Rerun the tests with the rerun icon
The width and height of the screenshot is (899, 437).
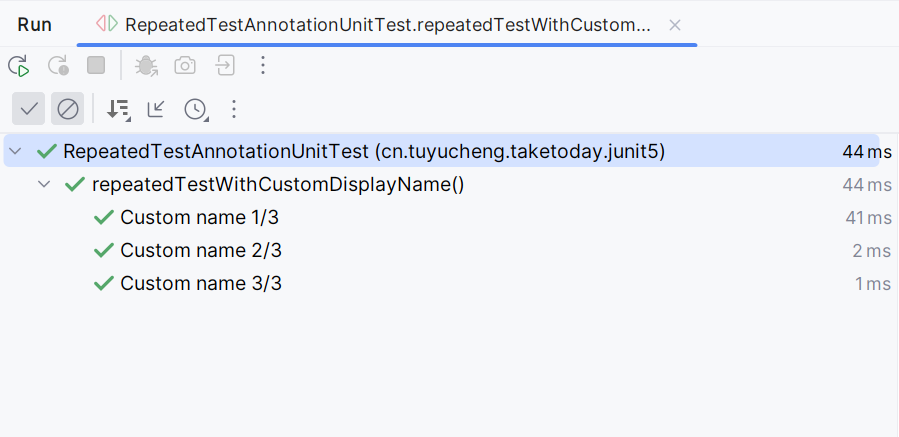[x=19, y=65]
